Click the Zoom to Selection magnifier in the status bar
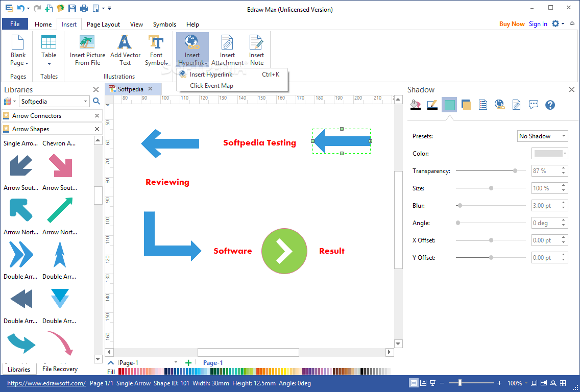Viewport: 580px width, 392px height. tap(553, 383)
